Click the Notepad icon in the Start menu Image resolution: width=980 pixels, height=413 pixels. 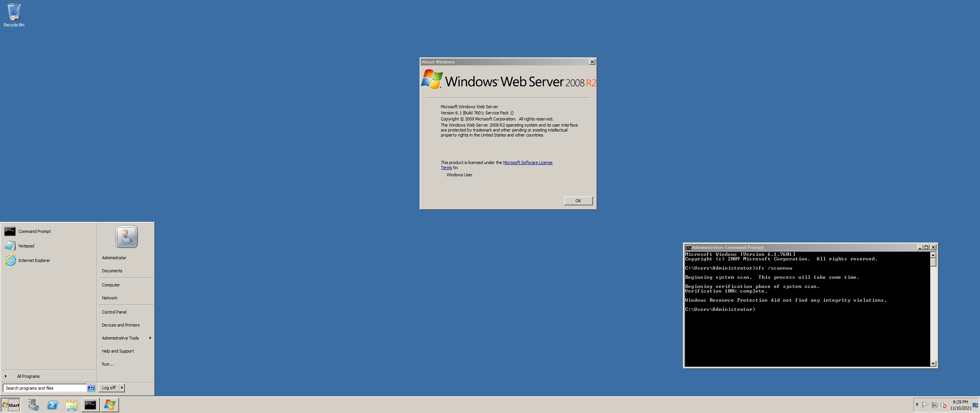point(10,246)
